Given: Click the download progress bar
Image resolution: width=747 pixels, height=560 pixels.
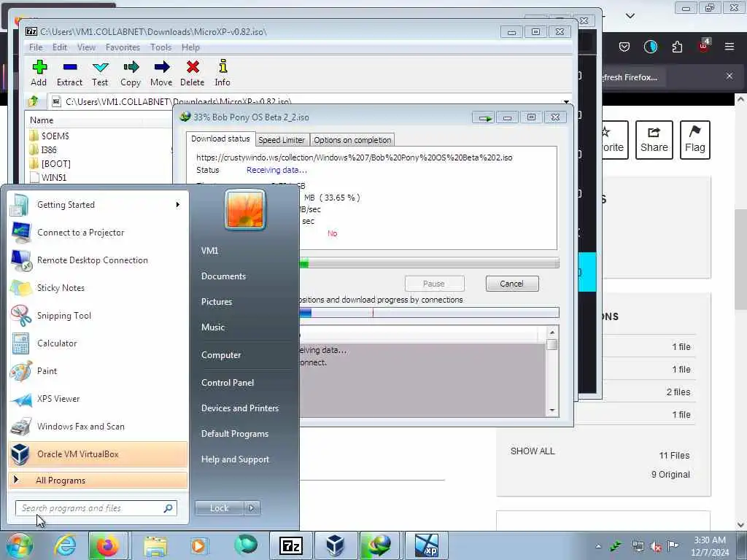Looking at the screenshot, I should (429, 262).
